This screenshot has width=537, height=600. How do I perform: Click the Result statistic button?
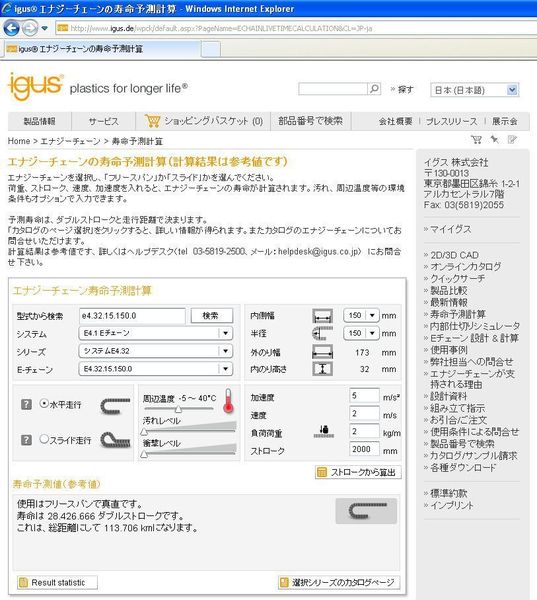[x=57, y=582]
